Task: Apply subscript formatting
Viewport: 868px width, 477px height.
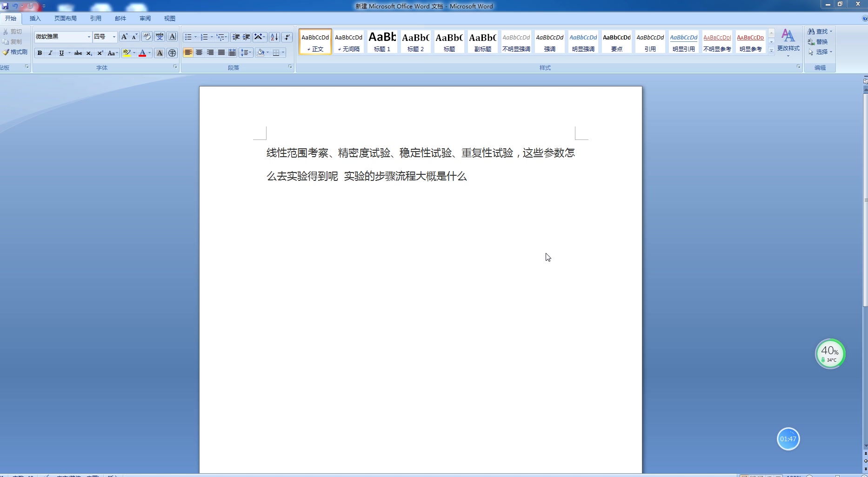Action: 89,53
